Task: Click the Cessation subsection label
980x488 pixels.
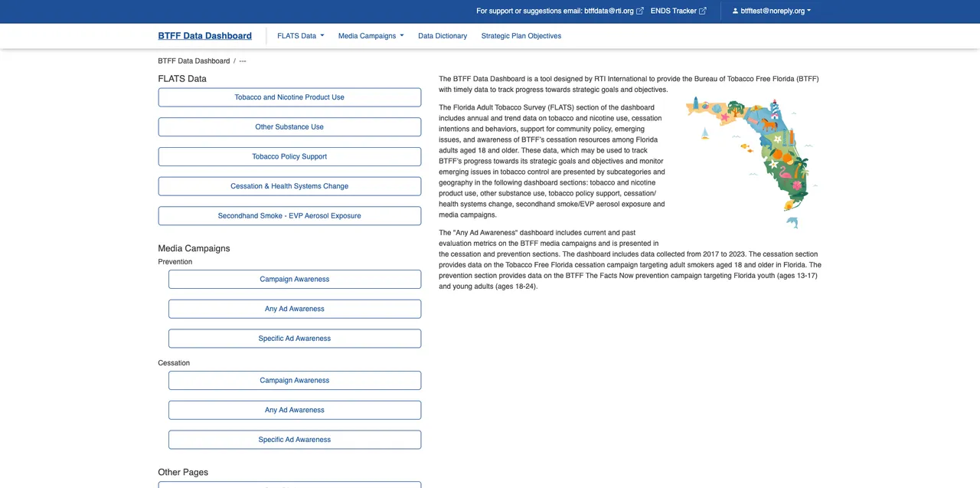Action: [x=174, y=363]
